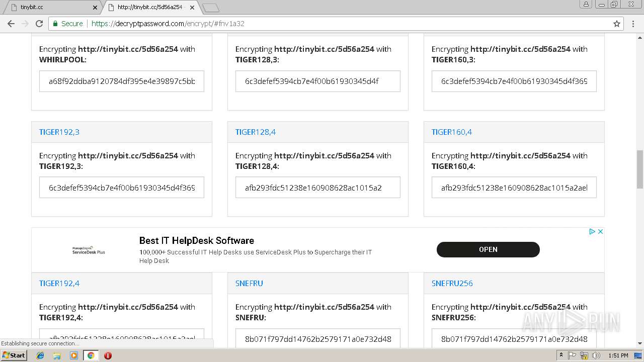Viewport: 644px width, 362px height.
Task: Open the SNEFRU256 link
Action: pyautogui.click(x=452, y=284)
